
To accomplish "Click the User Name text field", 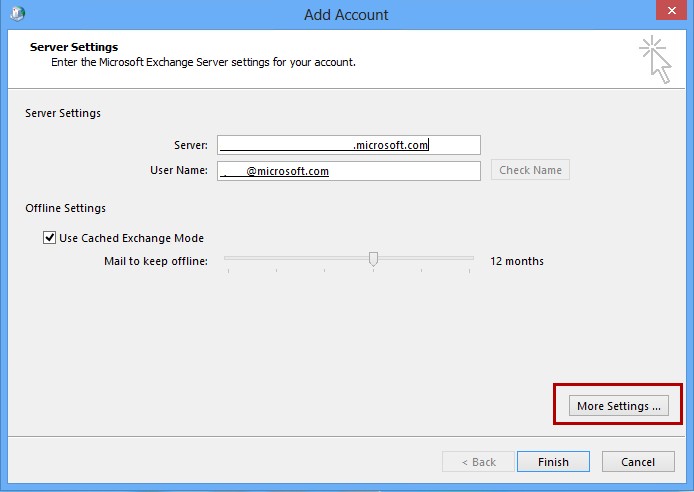I will pos(349,171).
